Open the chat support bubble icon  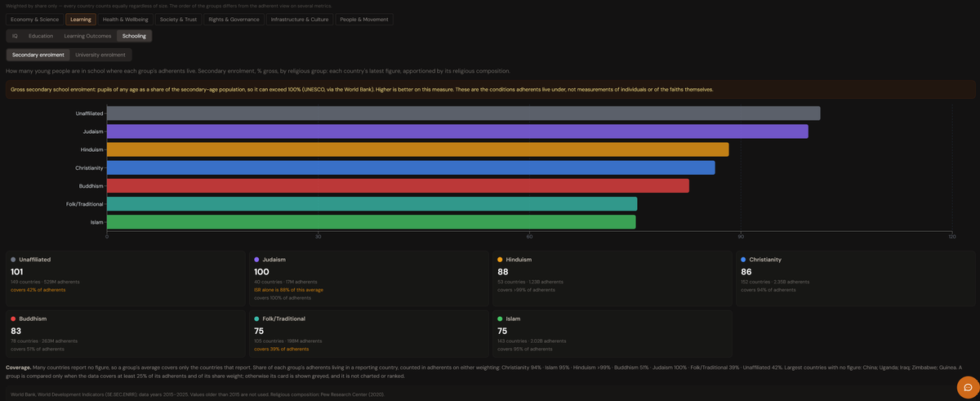click(968, 387)
